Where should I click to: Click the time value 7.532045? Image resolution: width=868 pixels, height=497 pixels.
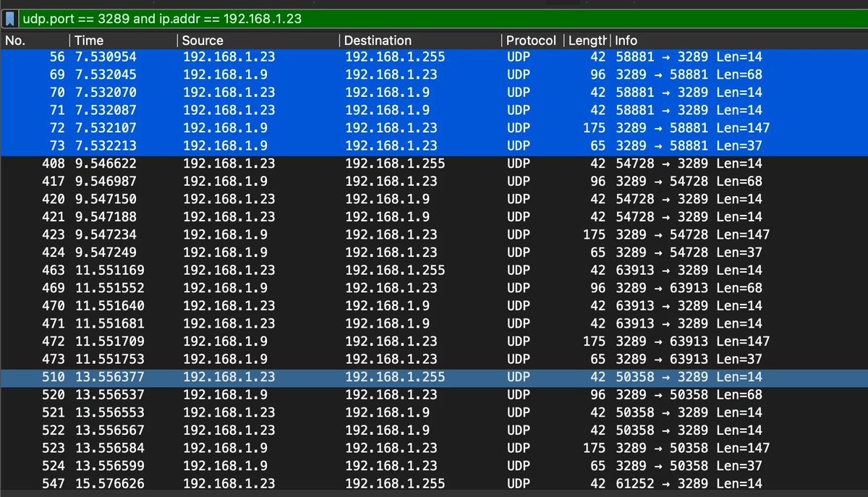click(x=106, y=75)
